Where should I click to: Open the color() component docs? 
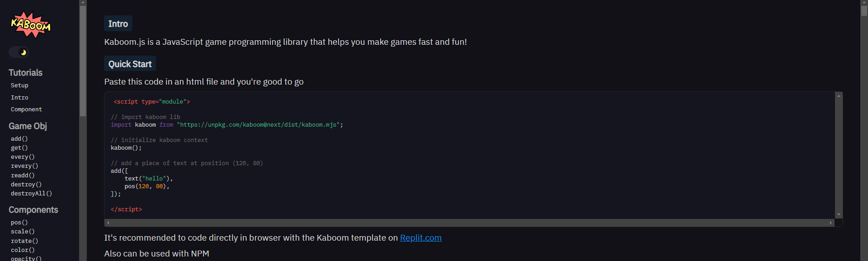pyautogui.click(x=22, y=250)
